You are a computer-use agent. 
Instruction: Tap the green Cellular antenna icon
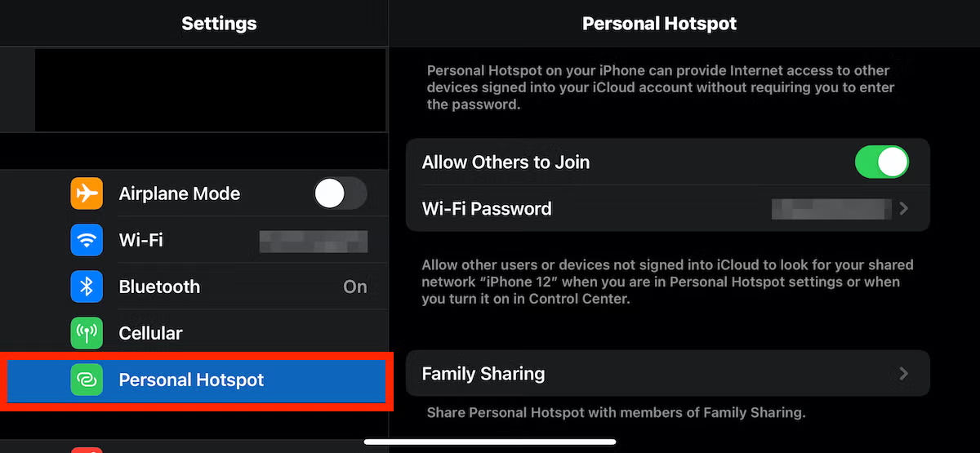tap(87, 333)
